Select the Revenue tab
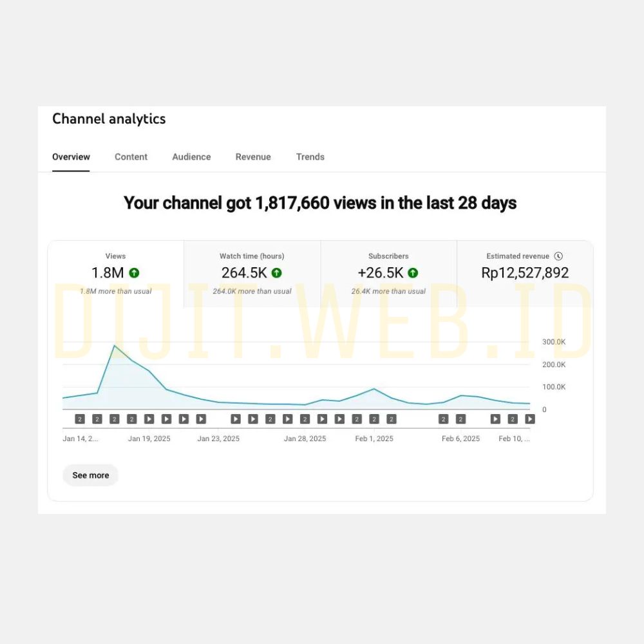Viewport: 644px width, 644px height. click(x=253, y=157)
